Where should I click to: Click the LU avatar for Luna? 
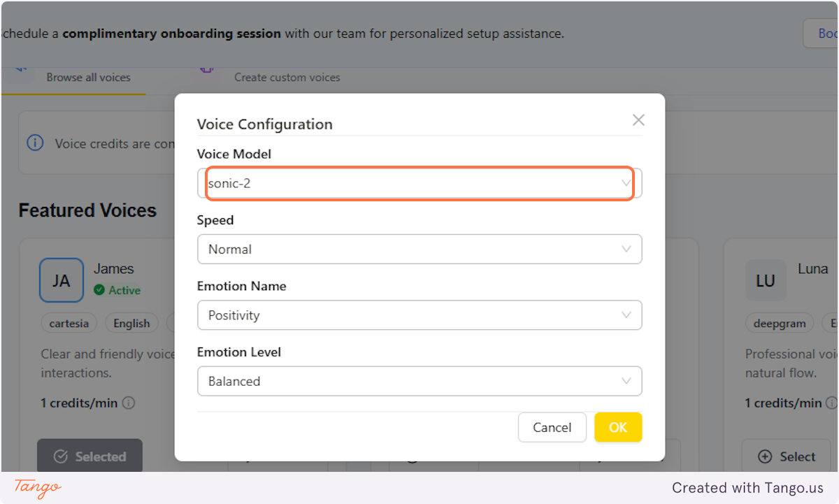tap(766, 280)
